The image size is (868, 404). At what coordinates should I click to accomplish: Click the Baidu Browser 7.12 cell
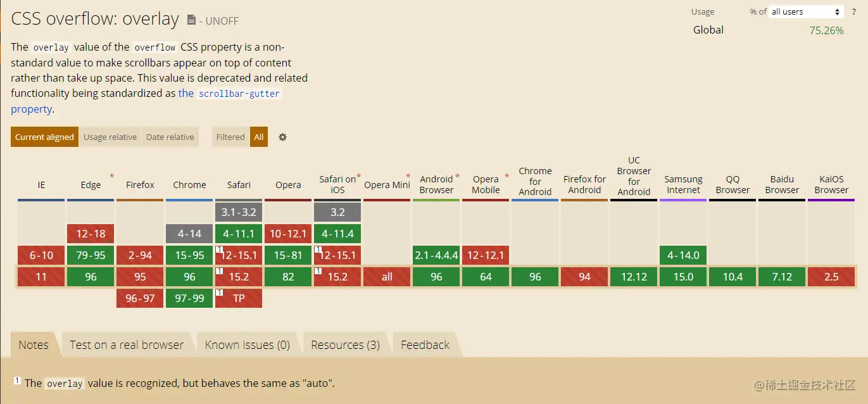pos(782,277)
